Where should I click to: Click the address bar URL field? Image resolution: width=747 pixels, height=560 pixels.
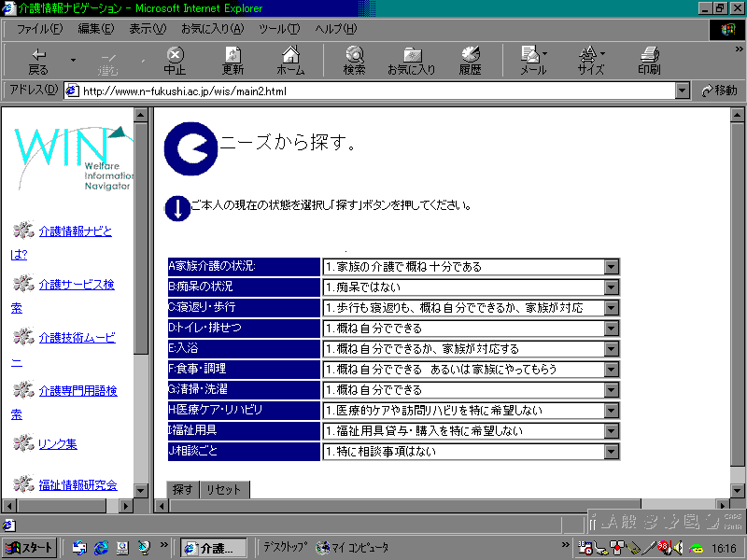coord(373,91)
